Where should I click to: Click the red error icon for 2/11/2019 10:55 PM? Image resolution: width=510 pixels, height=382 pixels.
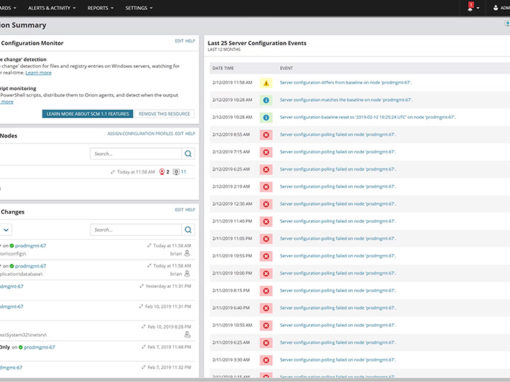(x=266, y=256)
